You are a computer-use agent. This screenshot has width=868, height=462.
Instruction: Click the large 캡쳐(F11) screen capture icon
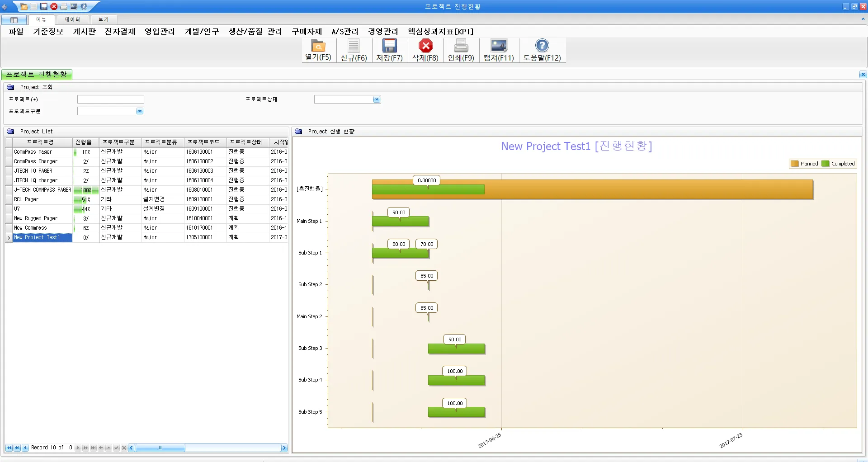tap(499, 46)
